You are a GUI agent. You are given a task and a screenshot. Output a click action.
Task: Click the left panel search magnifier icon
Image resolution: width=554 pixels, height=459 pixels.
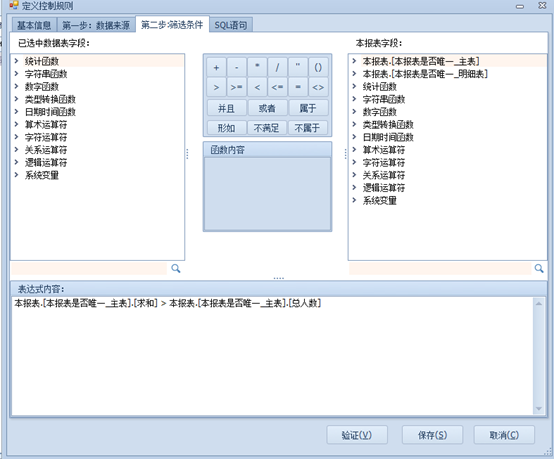pyautogui.click(x=176, y=269)
